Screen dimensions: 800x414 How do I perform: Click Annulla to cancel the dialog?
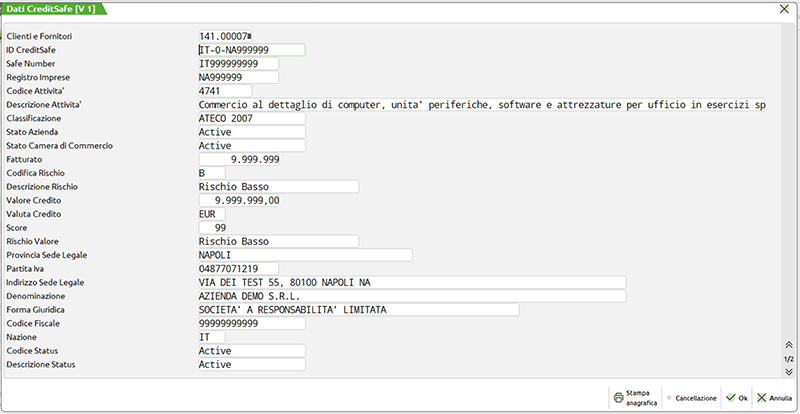[x=774, y=397]
